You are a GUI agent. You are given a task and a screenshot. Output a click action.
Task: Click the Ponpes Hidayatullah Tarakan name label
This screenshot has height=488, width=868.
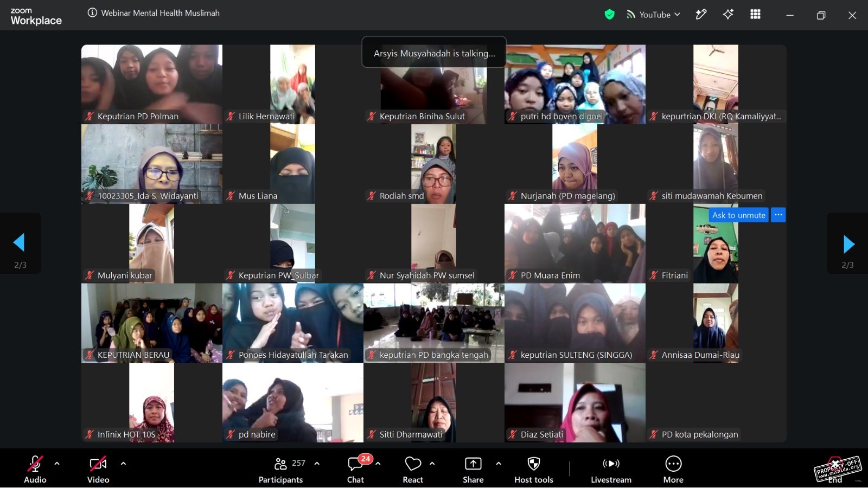293,355
